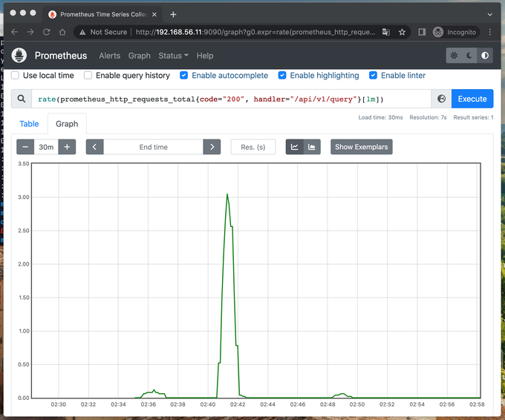Reload the Prometheus page

46,32
